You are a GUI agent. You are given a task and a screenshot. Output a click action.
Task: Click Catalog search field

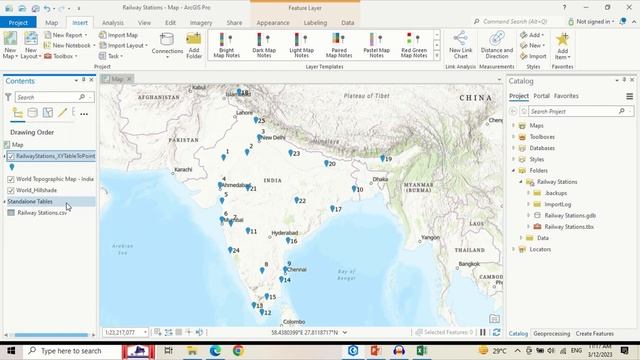click(574, 111)
